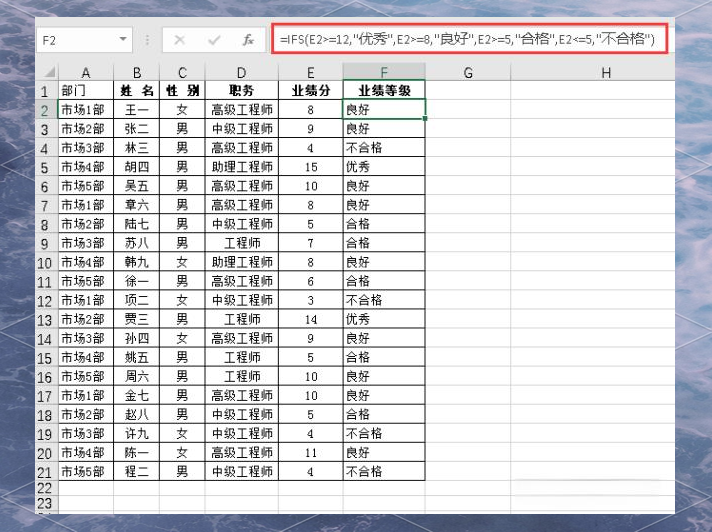The image size is (712, 532).
Task: Open the Name Box dropdown arrow
Action: 123,39
